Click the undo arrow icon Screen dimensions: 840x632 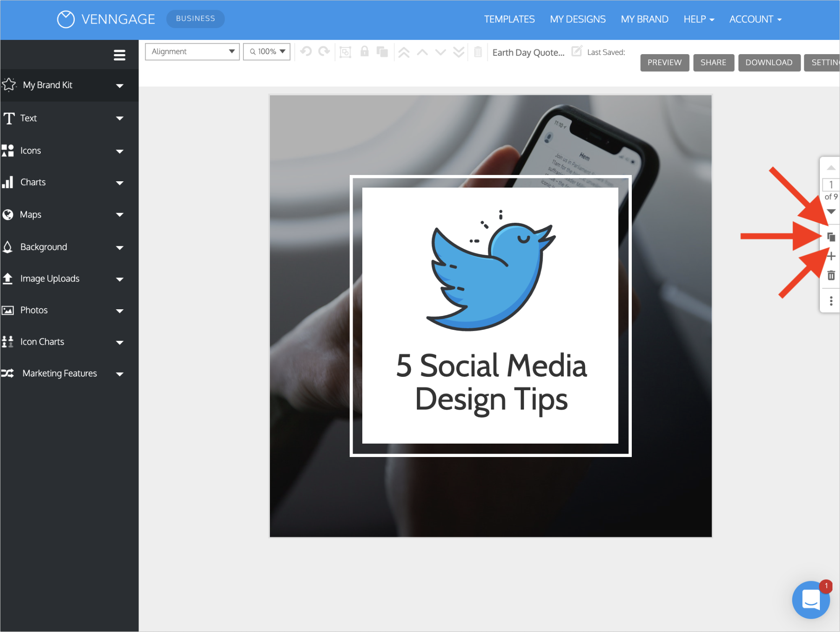[306, 52]
